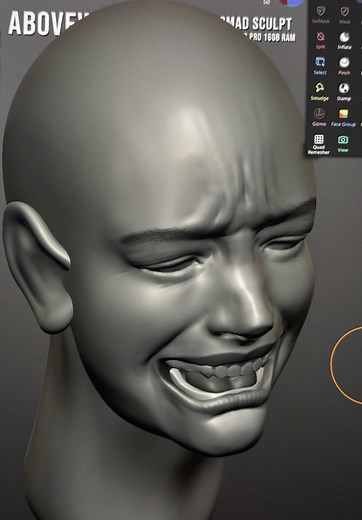Select the Split tool
Viewport: 362px width, 520px height.
pos(320,40)
